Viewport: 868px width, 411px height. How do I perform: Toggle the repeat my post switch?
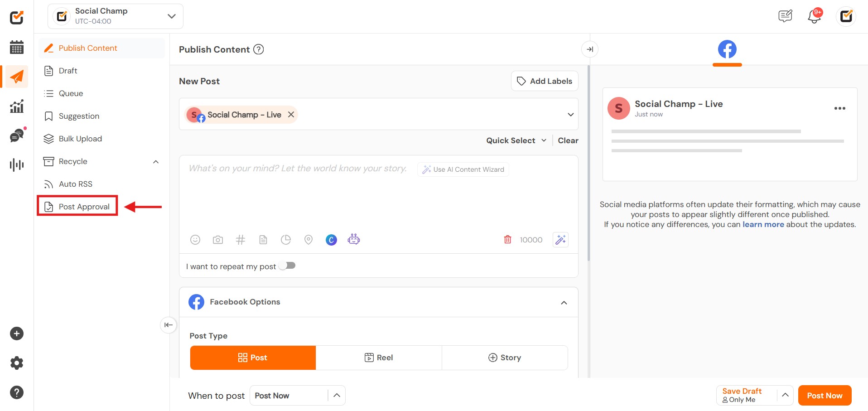click(287, 266)
